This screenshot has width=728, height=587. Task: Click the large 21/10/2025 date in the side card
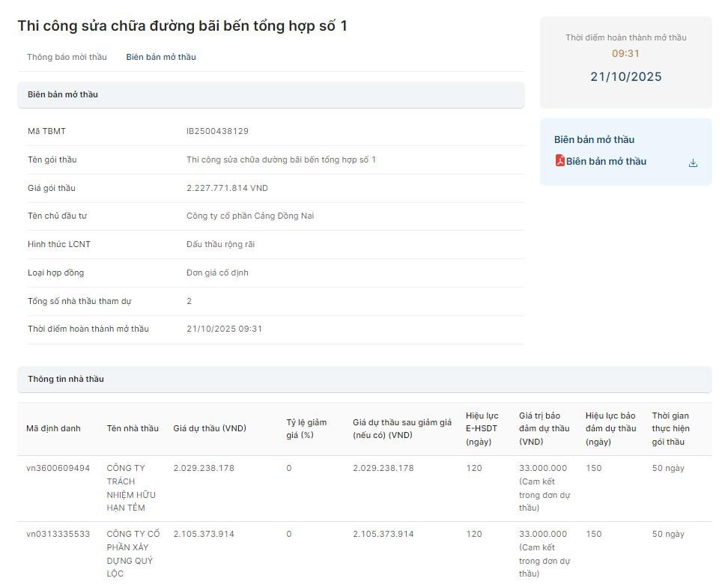tap(625, 76)
